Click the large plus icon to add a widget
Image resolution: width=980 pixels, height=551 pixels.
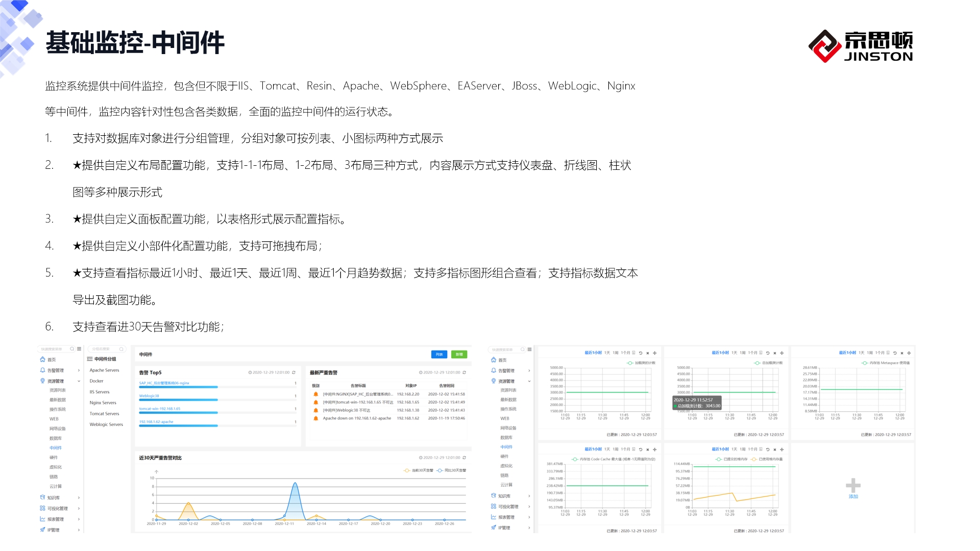pyautogui.click(x=853, y=485)
